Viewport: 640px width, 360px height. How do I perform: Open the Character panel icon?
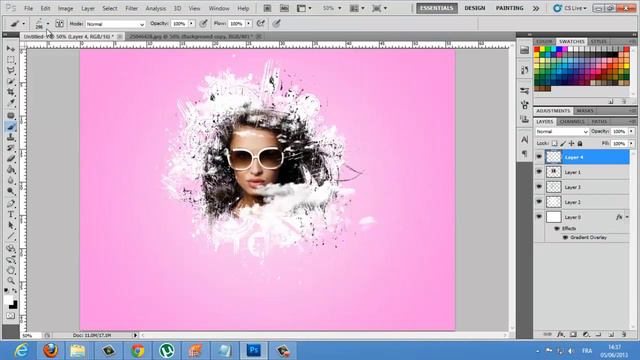pos(524,140)
